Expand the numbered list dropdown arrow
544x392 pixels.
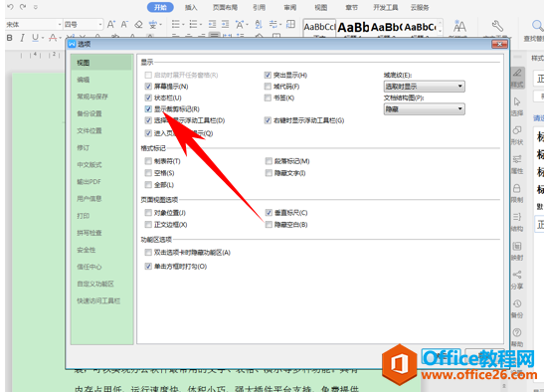click(200, 24)
